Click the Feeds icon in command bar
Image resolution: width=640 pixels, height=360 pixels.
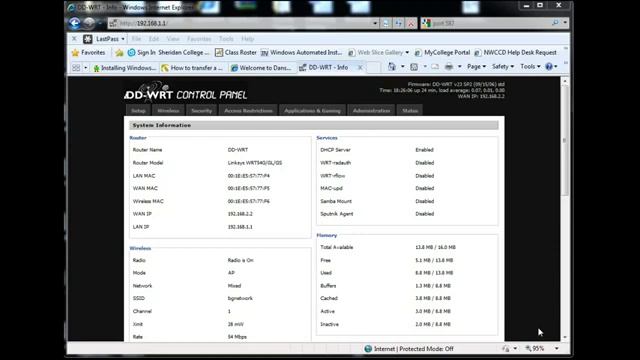[x=414, y=67]
